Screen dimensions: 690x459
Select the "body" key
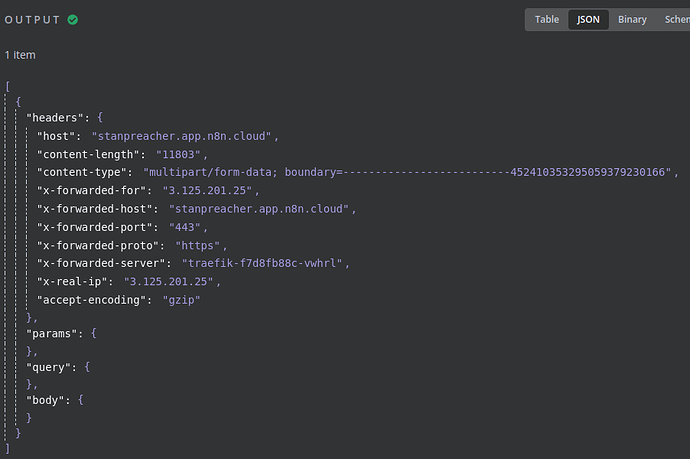click(x=47, y=399)
